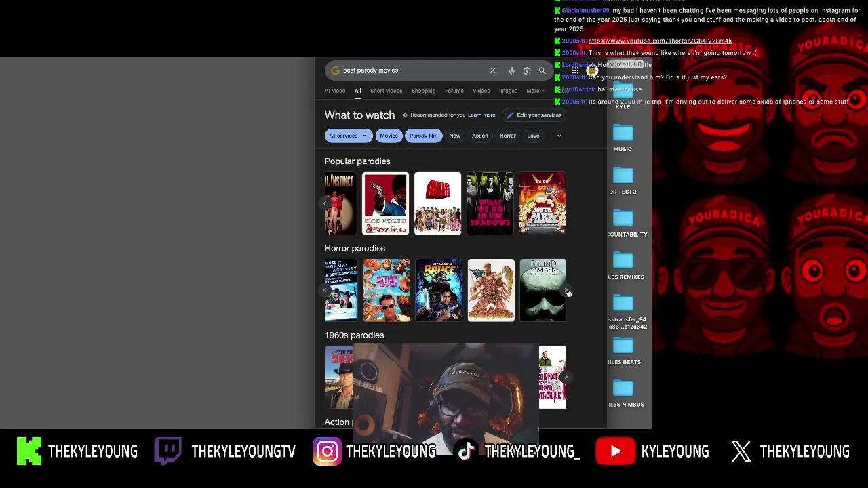Enable the New filter chip
868x488 pixels.
click(454, 136)
